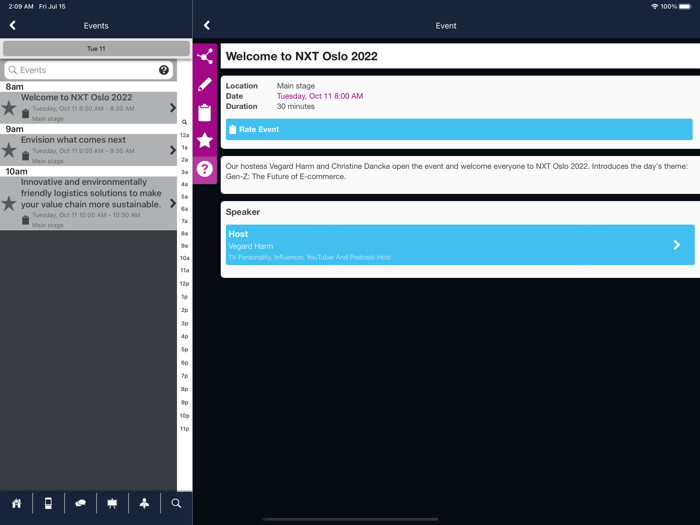This screenshot has height=525, width=700.
Task: Tap the Main stage location value
Action: point(296,86)
